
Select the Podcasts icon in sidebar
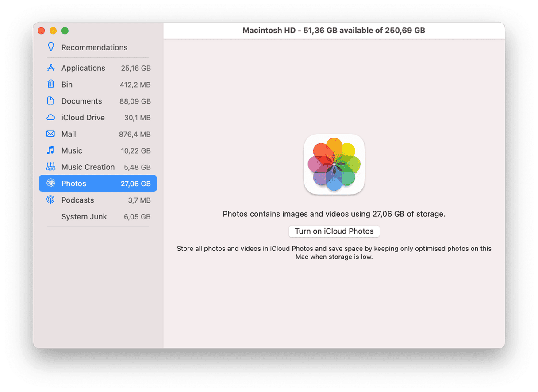(51, 200)
